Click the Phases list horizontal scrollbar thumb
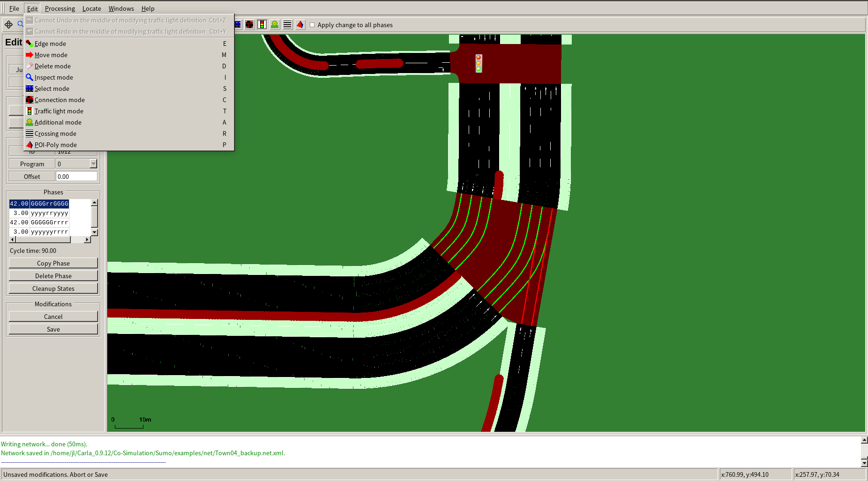The width and height of the screenshot is (868, 481). [x=43, y=239]
